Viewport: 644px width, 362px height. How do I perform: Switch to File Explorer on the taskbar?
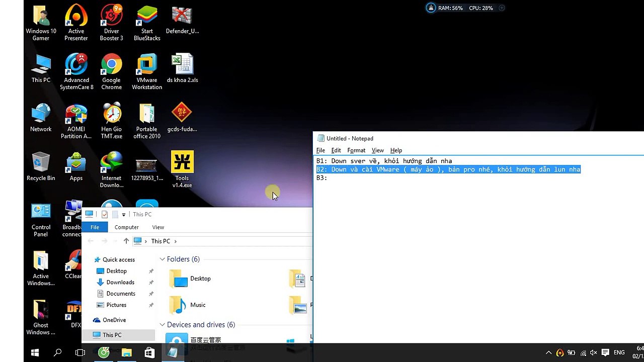point(127,353)
